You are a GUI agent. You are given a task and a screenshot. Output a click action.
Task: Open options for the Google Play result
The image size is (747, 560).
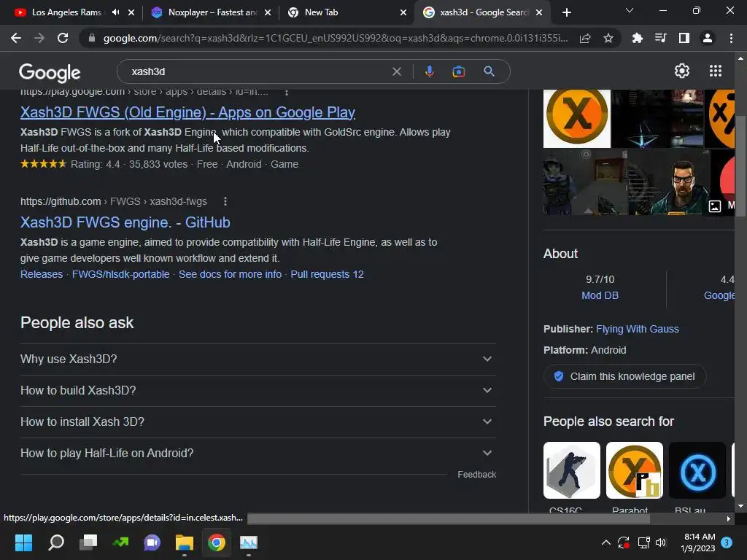point(286,92)
